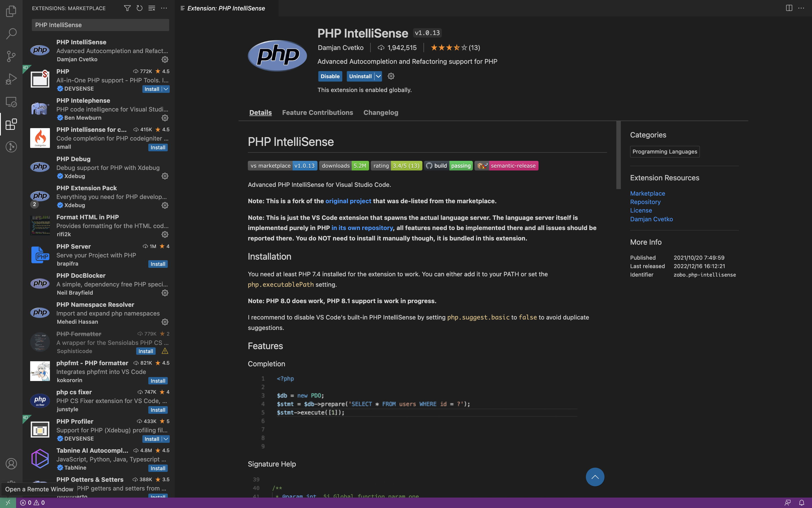Click the star rating in header
812x508 pixels.
(455, 48)
